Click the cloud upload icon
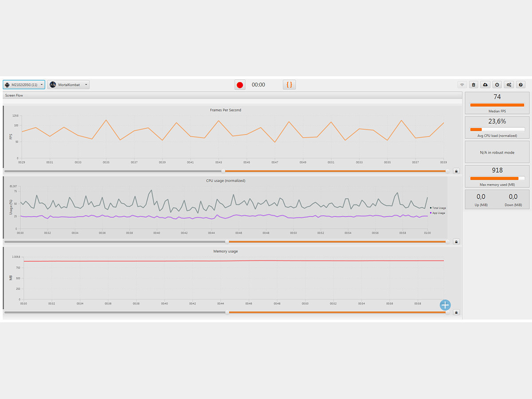 coord(485,85)
